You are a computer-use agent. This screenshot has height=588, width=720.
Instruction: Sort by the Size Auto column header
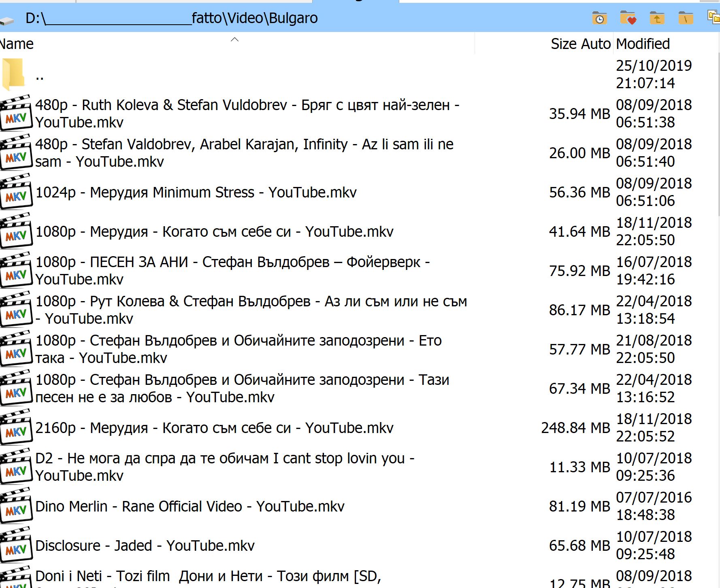pos(580,44)
